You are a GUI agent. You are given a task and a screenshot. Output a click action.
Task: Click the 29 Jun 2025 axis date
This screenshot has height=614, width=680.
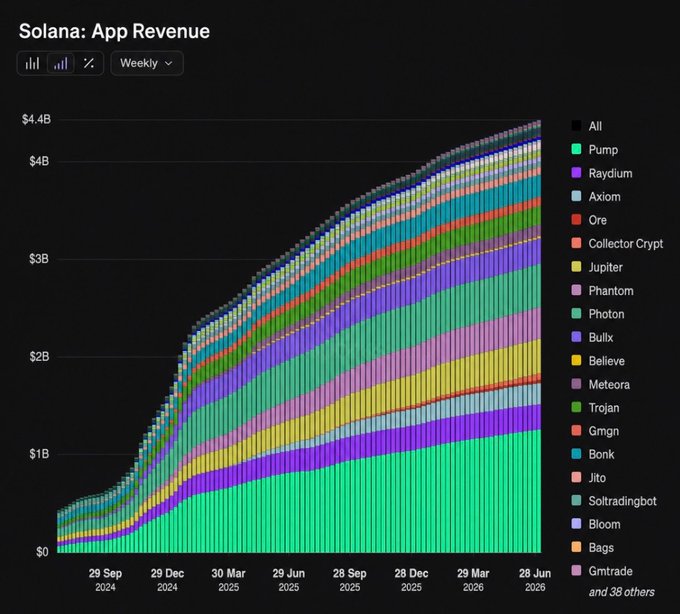coord(289,580)
